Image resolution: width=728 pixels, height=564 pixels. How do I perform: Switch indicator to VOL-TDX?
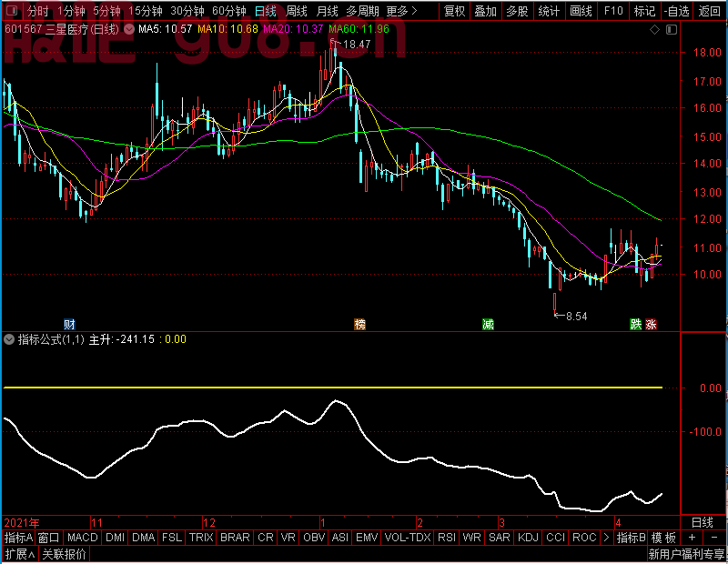[408, 538]
